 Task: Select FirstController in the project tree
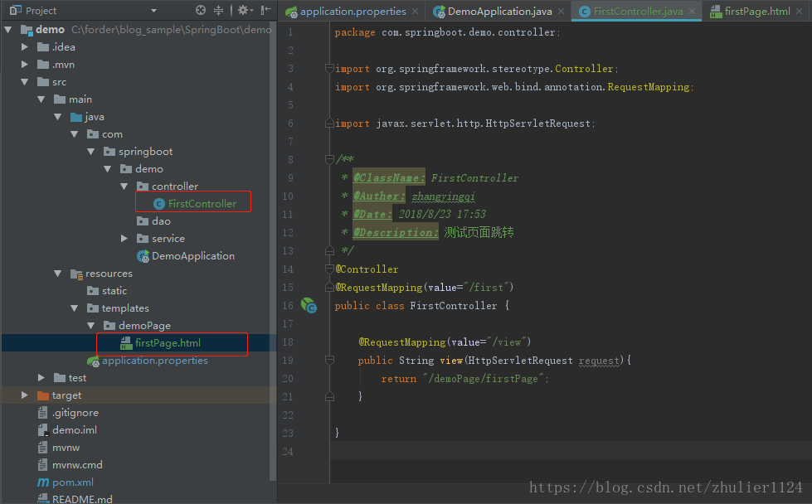(202, 204)
